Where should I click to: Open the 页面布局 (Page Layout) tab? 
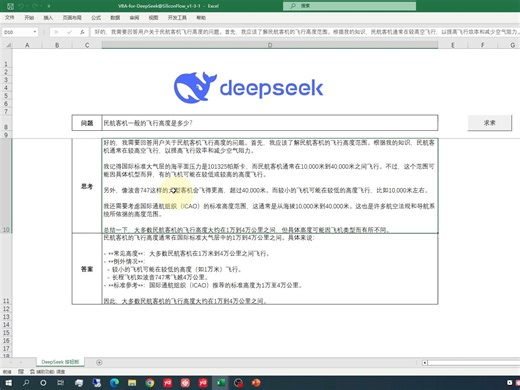tap(72, 18)
